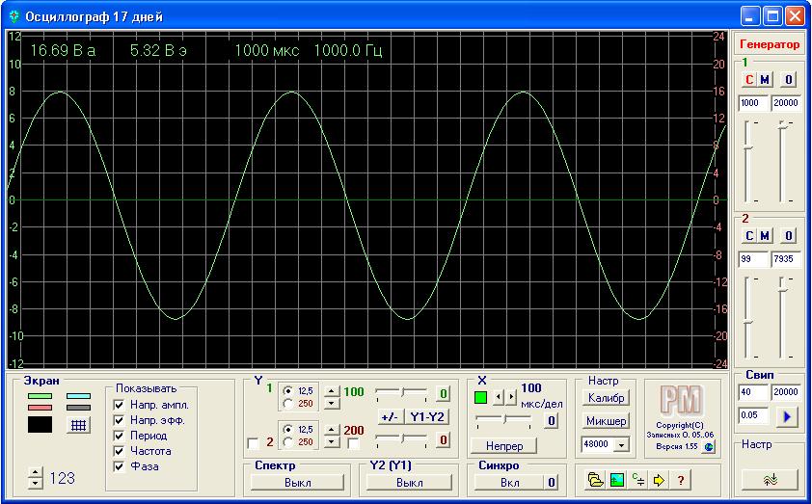Click the capacitor C coupling icon
Screen dimensions: 812x504
pyautogui.click(x=638, y=480)
